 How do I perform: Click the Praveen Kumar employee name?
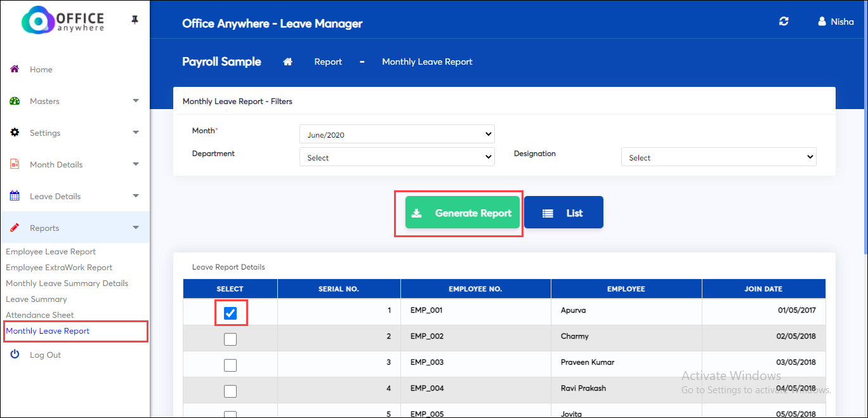pyautogui.click(x=588, y=362)
